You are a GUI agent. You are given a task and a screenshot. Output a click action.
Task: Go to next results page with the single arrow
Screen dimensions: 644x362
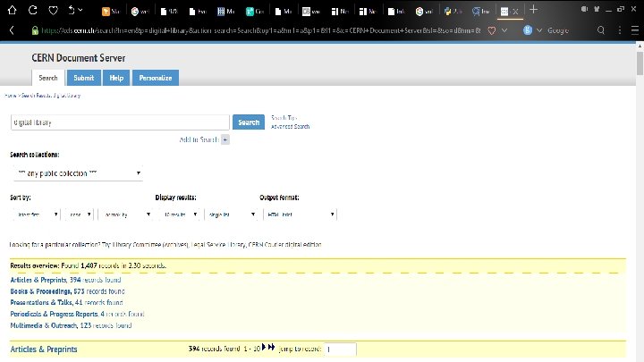(x=264, y=347)
